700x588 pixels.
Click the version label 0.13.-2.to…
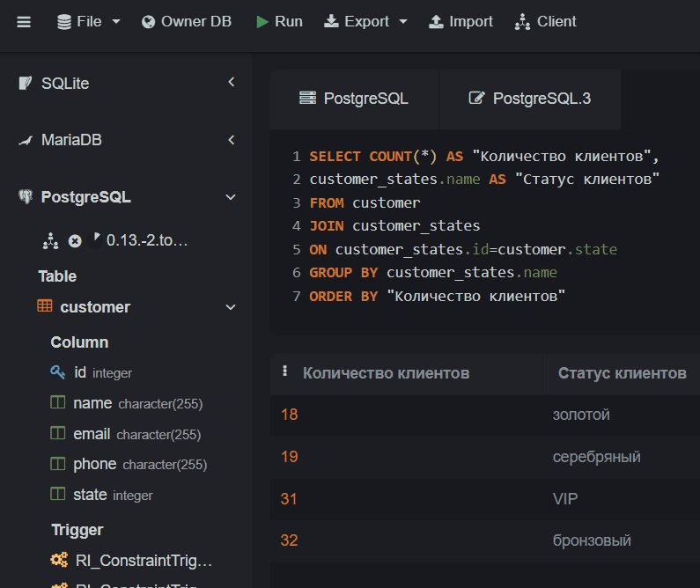(147, 240)
